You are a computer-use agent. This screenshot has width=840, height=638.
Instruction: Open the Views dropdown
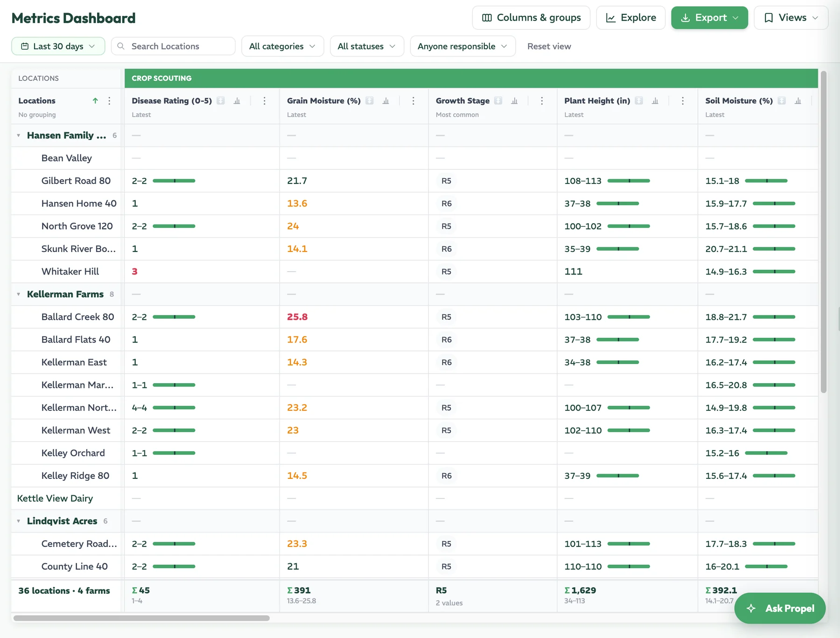coord(791,18)
